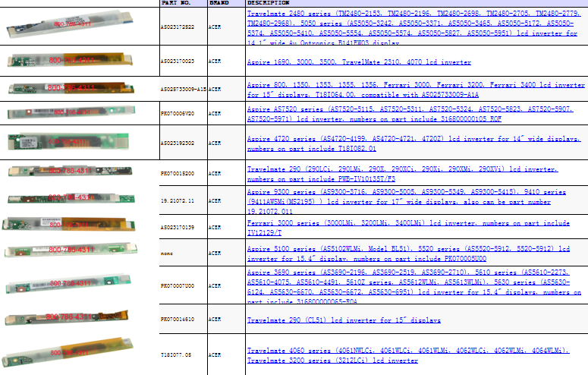Viewport: 588px width, 375px height.
Task: Select part number PK070014610
Action: (x=178, y=319)
